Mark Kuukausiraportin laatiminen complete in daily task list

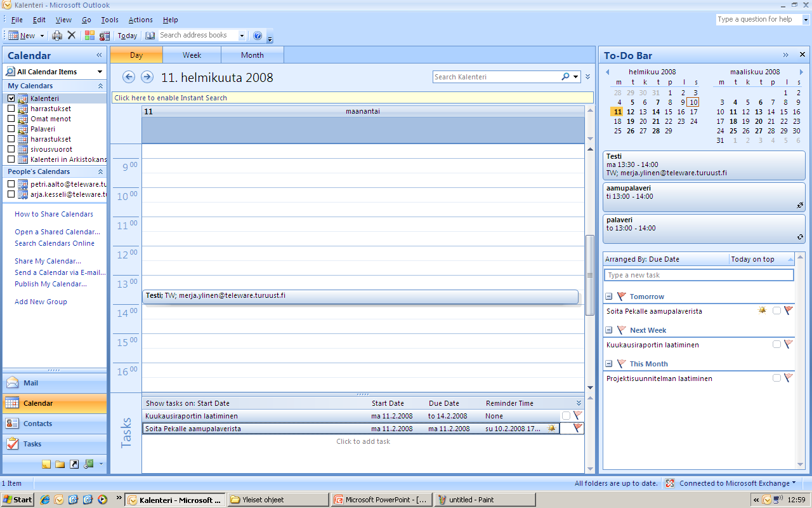[x=566, y=415]
